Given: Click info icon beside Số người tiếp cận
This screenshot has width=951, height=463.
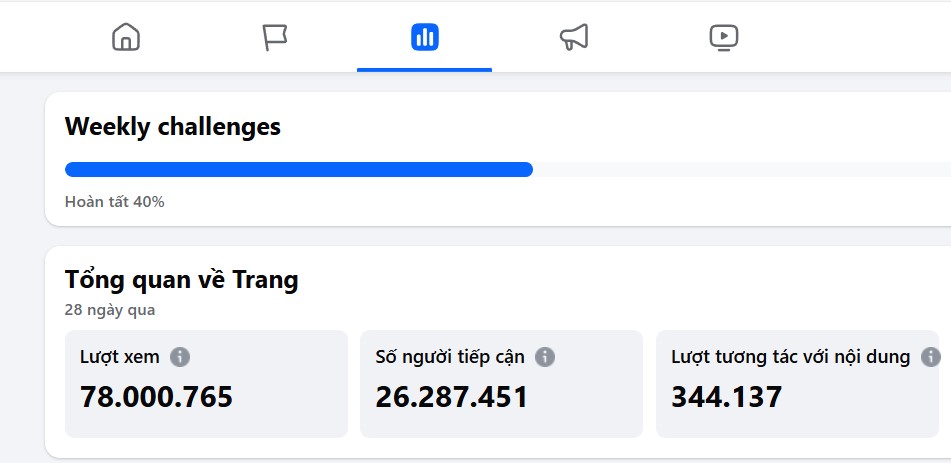Looking at the screenshot, I should [544, 357].
